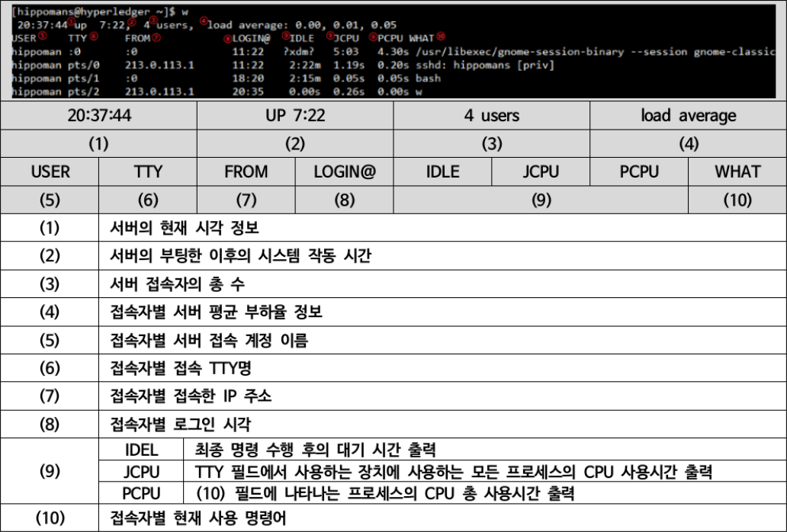The image size is (787, 532).
Task: Click '(3)' cell below 4 users
Action: pos(491,144)
